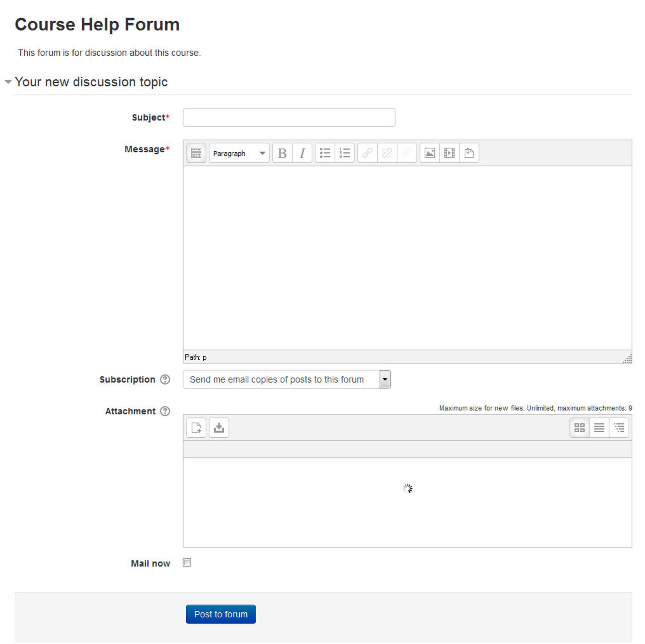Unlink selected text in the editor
Viewport: 645px width, 644px height.
pyautogui.click(x=387, y=153)
